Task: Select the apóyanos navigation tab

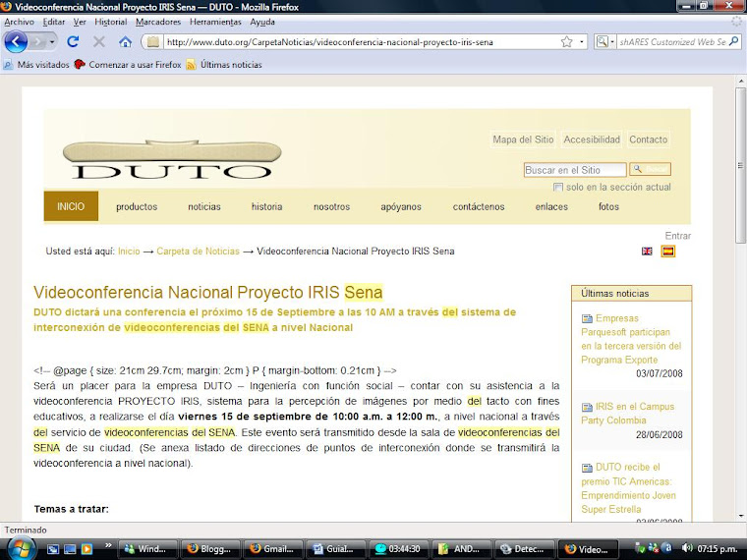Action: coord(401,206)
